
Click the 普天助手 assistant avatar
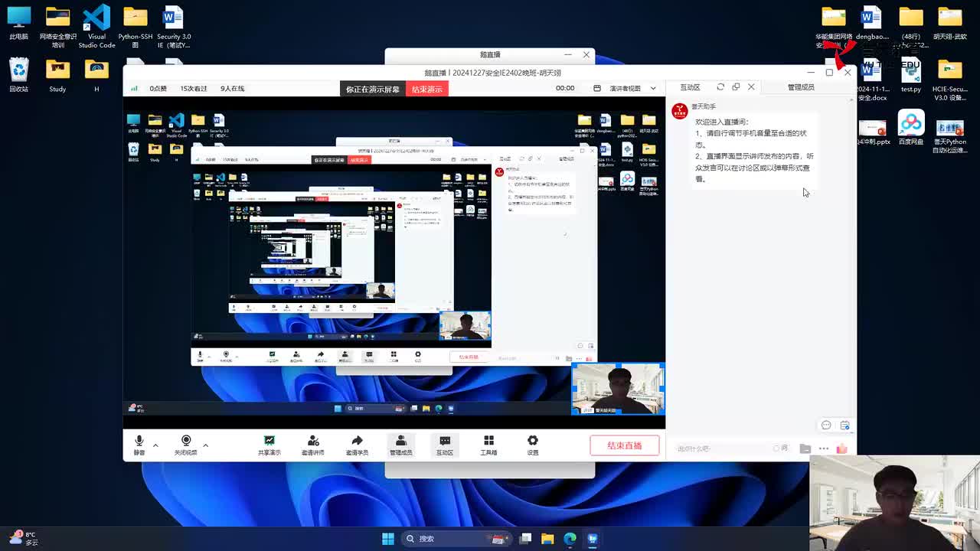coord(680,112)
